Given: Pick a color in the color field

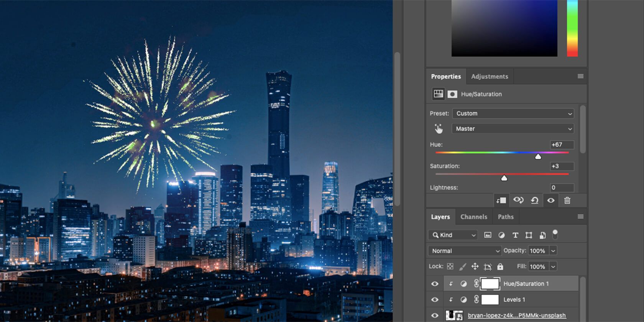Looking at the screenshot, I should [x=504, y=28].
